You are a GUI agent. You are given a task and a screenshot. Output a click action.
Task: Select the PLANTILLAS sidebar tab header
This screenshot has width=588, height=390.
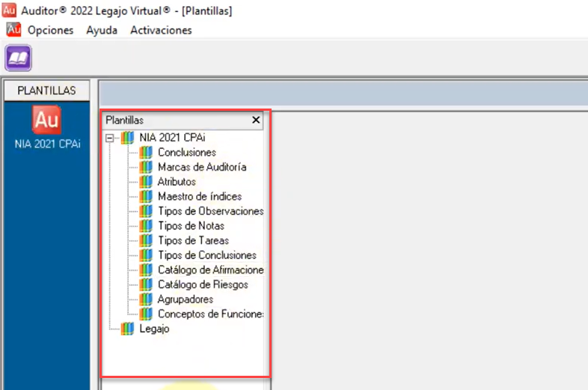tap(47, 91)
